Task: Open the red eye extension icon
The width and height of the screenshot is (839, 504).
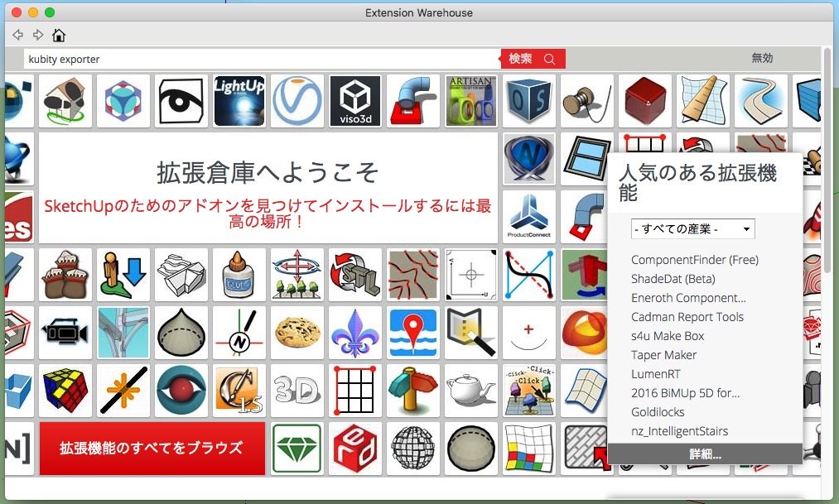Action: point(181,391)
